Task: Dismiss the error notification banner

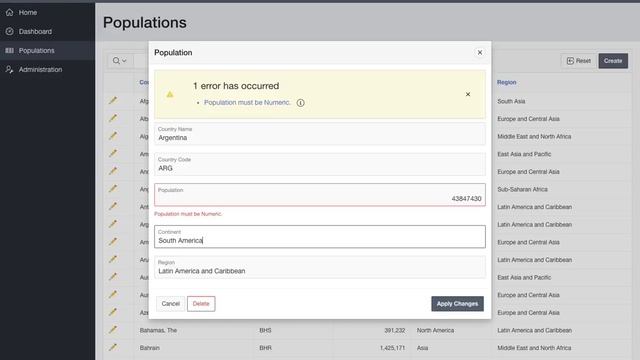Action: pos(468,94)
